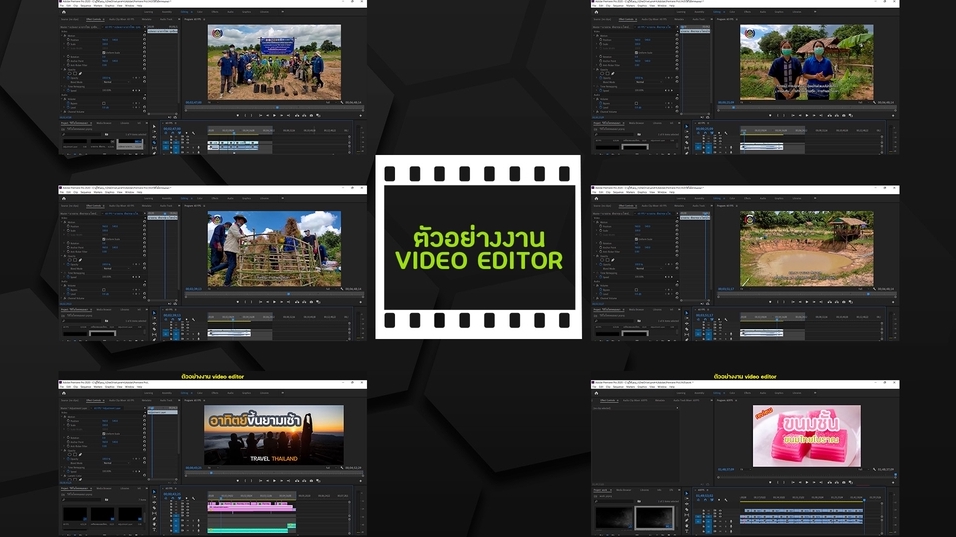Viewport: 956px width, 537px height.
Task: Open timeline wrench settings in pink dessert window
Action: (x=726, y=500)
